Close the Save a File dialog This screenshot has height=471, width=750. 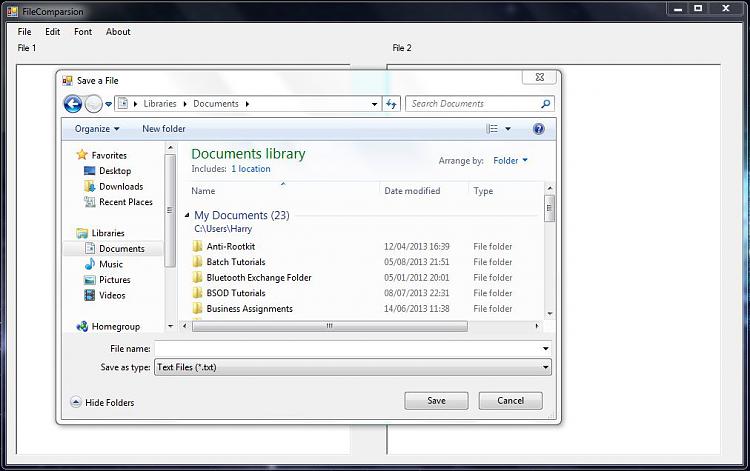point(540,77)
